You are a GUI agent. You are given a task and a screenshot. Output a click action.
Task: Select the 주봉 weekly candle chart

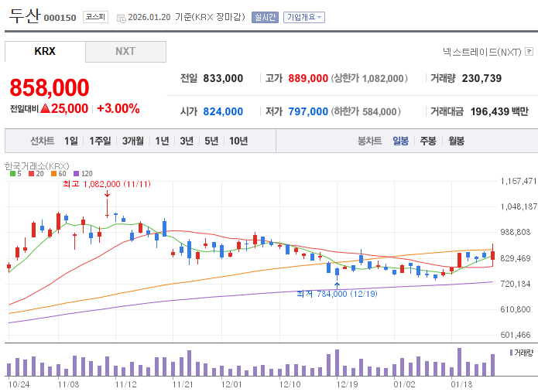[428, 141]
